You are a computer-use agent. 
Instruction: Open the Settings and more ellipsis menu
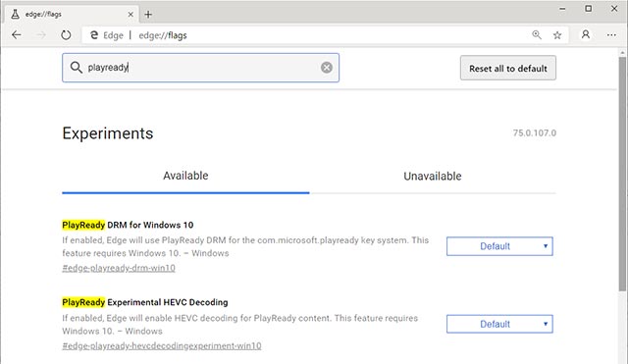611,35
